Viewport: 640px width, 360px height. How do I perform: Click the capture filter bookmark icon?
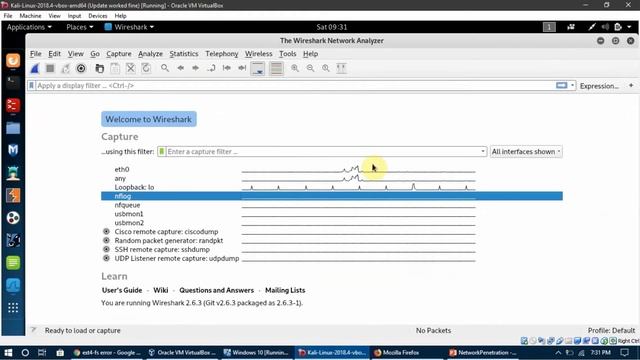pyautogui.click(x=162, y=151)
